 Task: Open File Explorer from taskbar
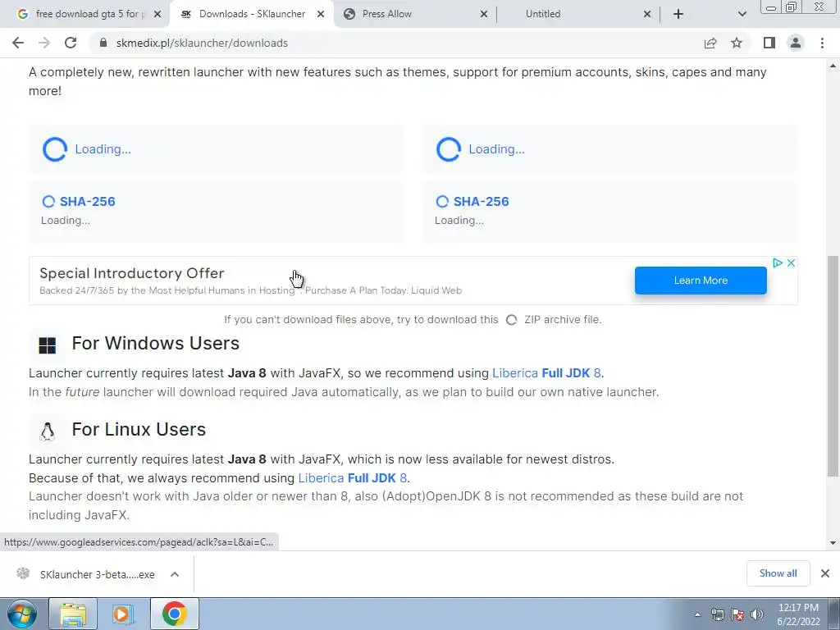(73, 614)
